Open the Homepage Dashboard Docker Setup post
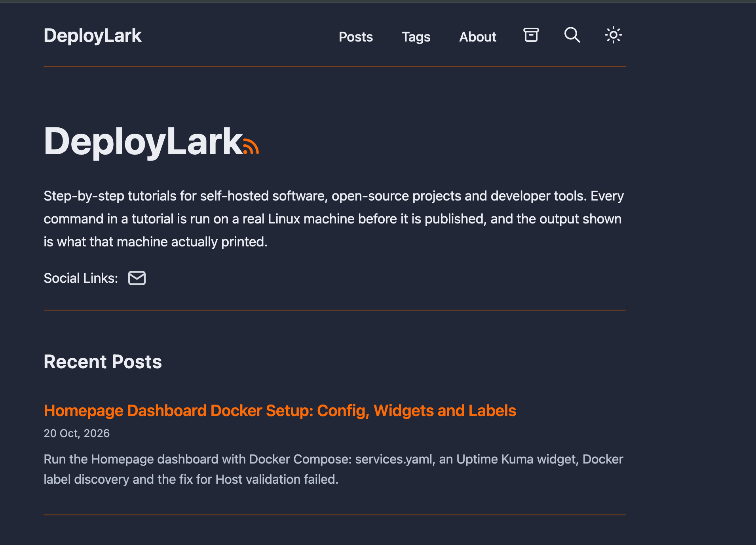Image resolution: width=756 pixels, height=545 pixels. click(280, 411)
